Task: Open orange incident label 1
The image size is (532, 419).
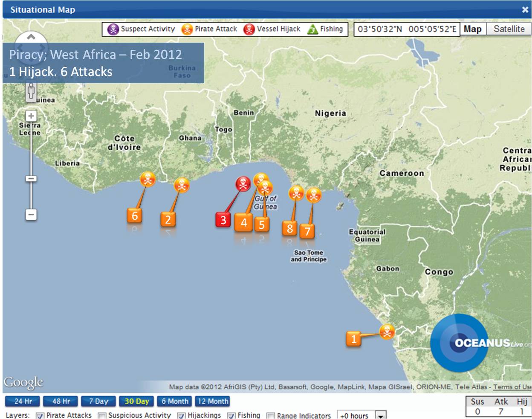Action: pyautogui.click(x=353, y=339)
